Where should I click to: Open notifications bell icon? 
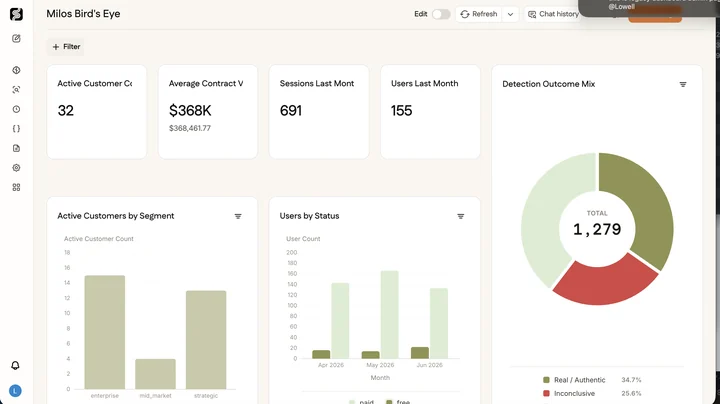[x=15, y=365]
